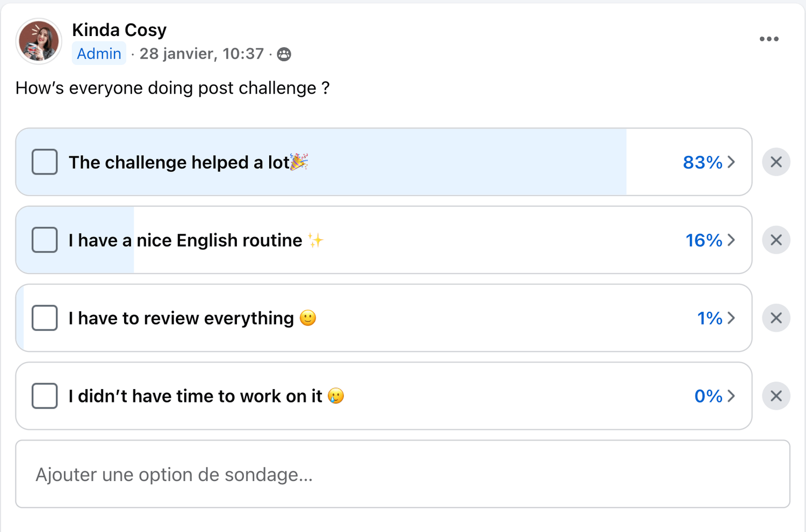Delete 'I have to review everything' option

click(x=776, y=318)
